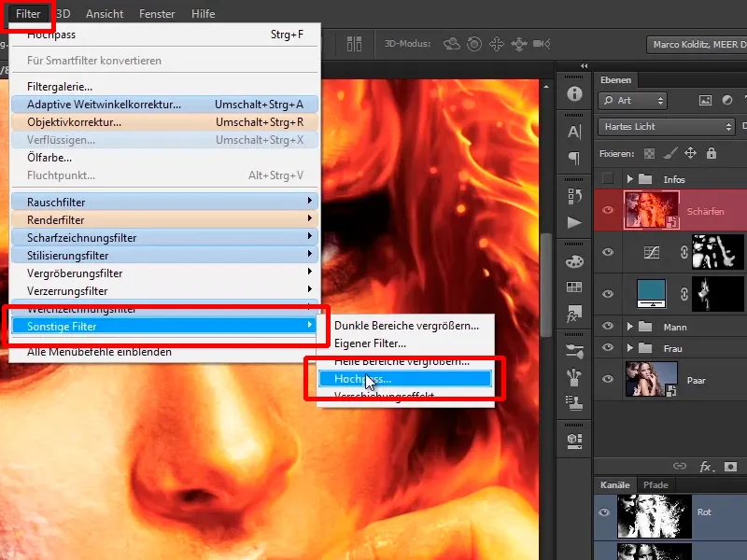
Task: Show the Infos group visibility box
Action: point(608,178)
